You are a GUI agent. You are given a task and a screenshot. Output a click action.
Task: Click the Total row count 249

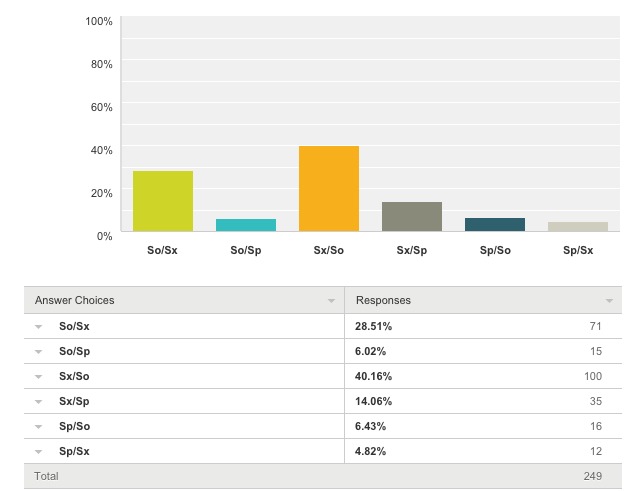[x=591, y=477]
